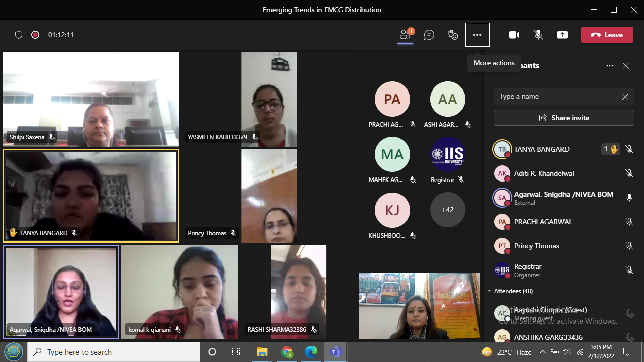The image size is (644, 362).
Task: Select Princy Thomas in participants list
Action: pos(536,246)
